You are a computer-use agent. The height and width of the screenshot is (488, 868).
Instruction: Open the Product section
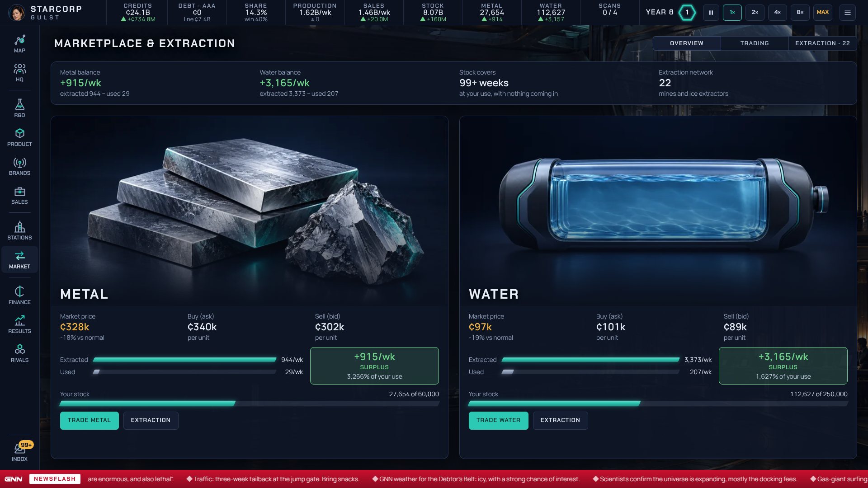[x=19, y=137]
